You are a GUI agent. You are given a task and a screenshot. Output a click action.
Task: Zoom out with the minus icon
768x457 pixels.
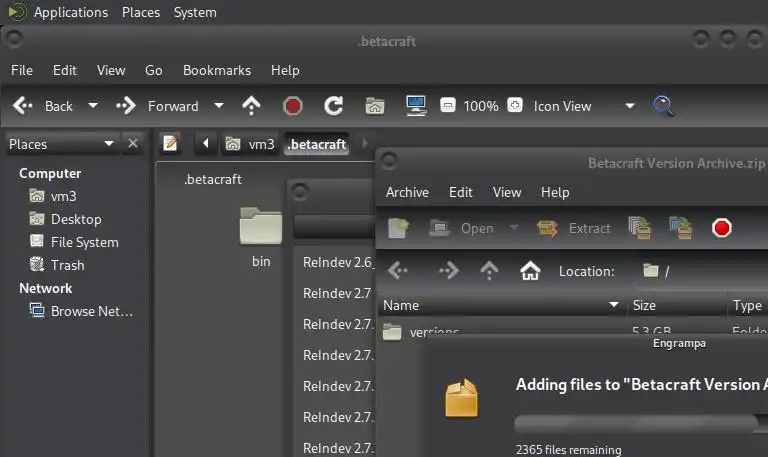click(448, 105)
